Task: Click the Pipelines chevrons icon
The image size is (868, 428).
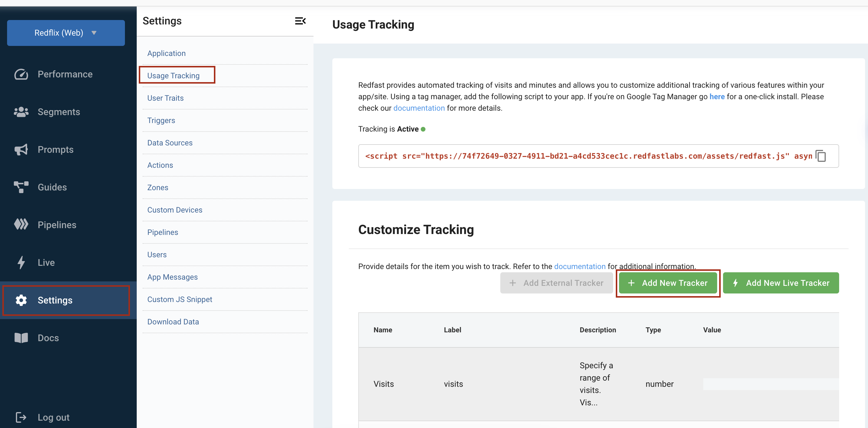Action: 21,225
